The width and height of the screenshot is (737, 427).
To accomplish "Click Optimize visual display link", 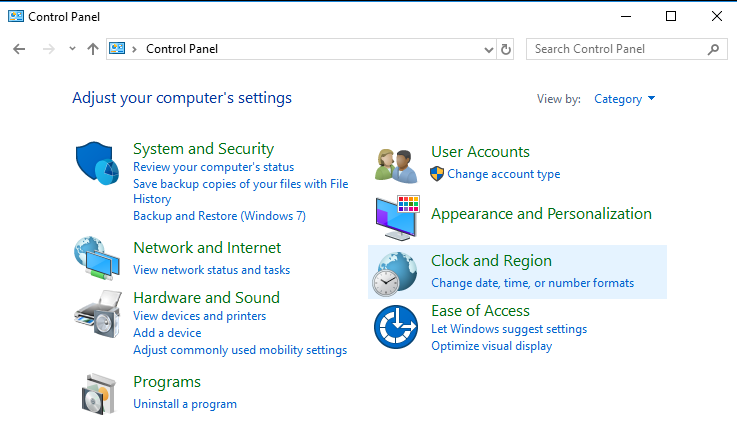I will click(492, 346).
